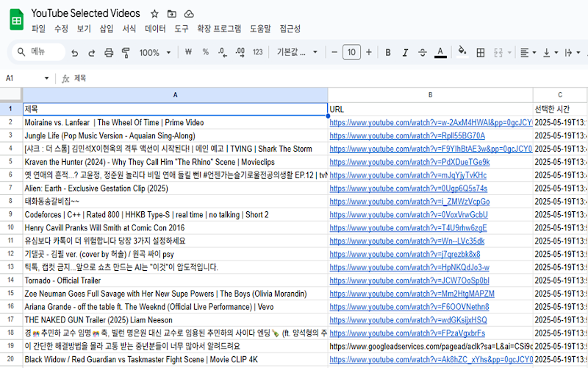Viewport: 588px width, 368px height.
Task: Open the Henry Cavill Pranks video link
Action: click(x=408, y=228)
